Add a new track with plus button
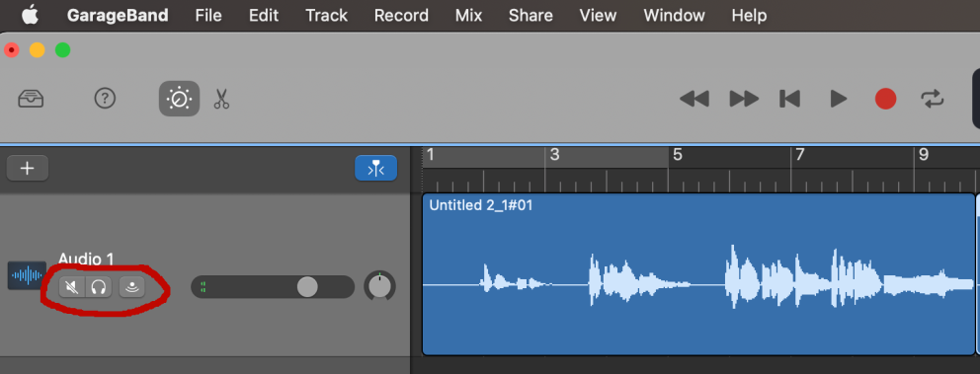This screenshot has width=980, height=374. [28, 169]
